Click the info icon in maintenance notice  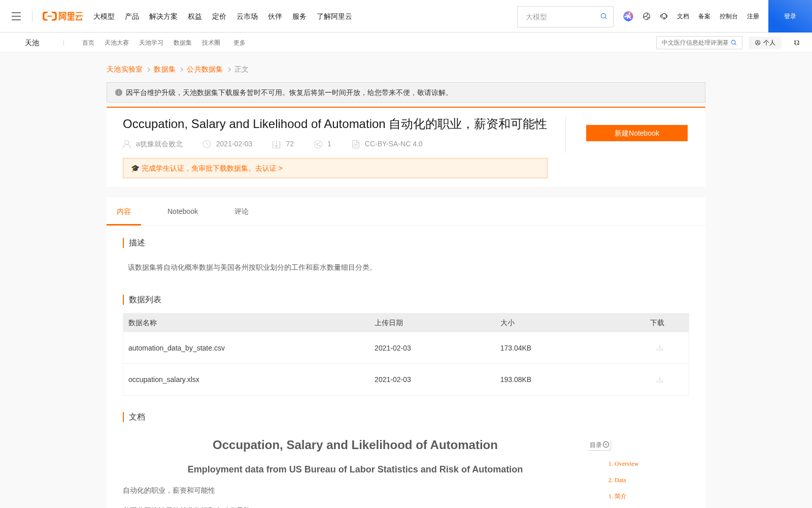(x=119, y=92)
